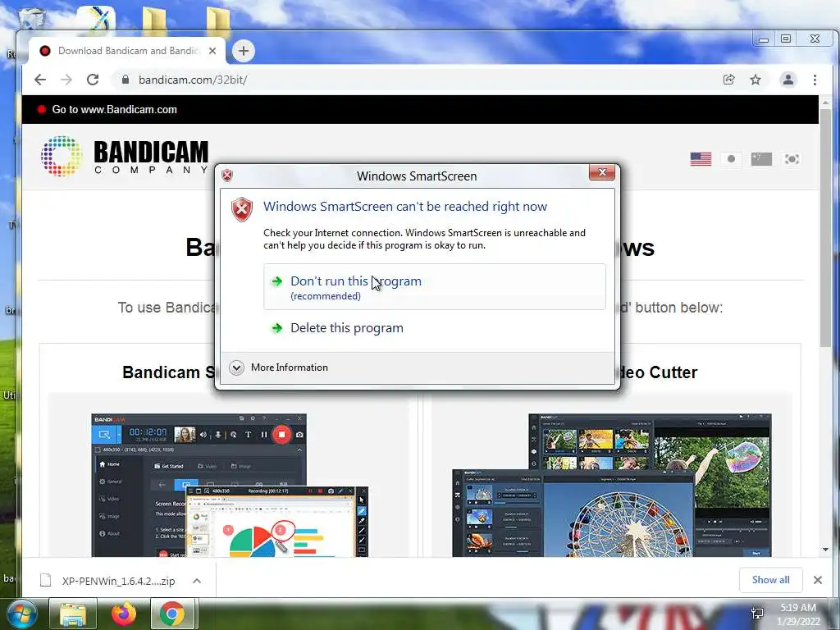Go back in Chrome
The image size is (840, 630).
(x=40, y=80)
